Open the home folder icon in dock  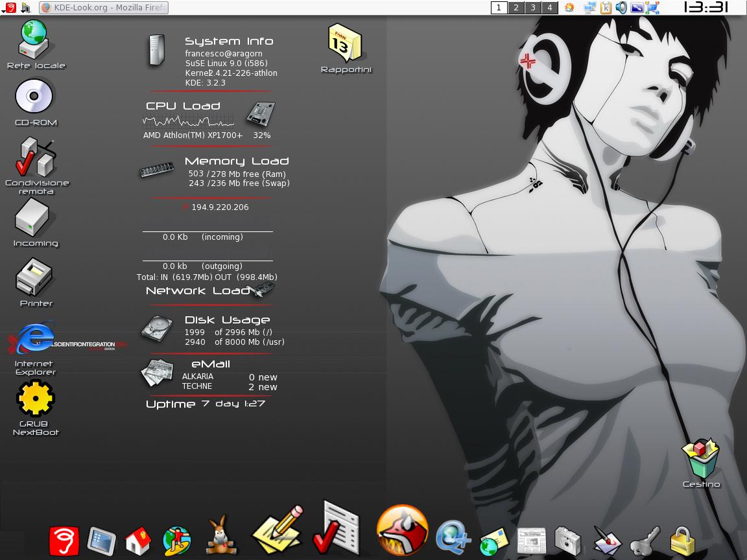click(137, 541)
